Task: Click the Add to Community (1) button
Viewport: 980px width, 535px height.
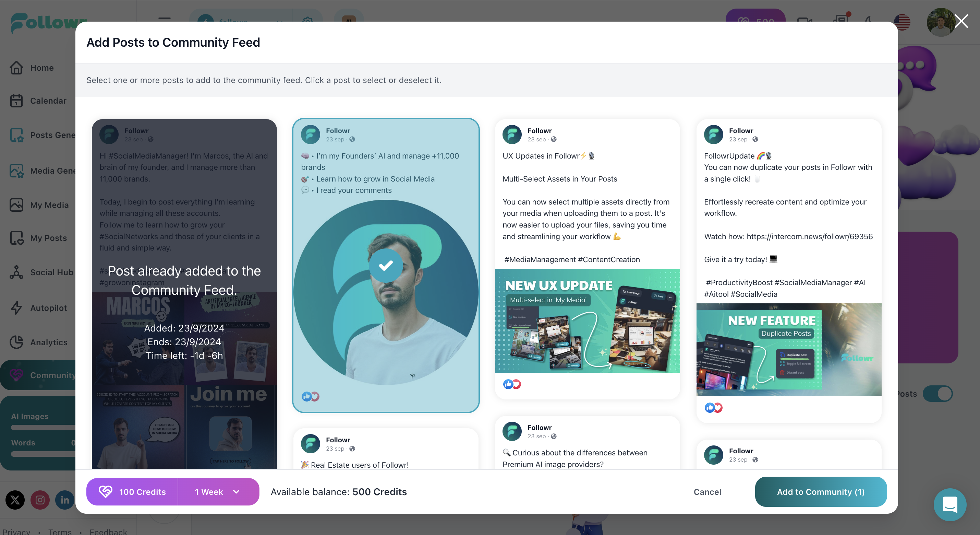Action: coord(821,492)
